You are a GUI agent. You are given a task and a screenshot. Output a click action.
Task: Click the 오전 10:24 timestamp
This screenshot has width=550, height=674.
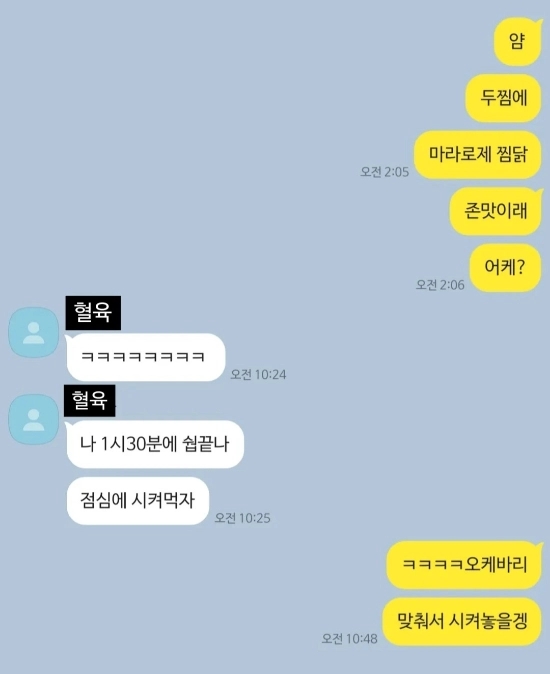258,374
